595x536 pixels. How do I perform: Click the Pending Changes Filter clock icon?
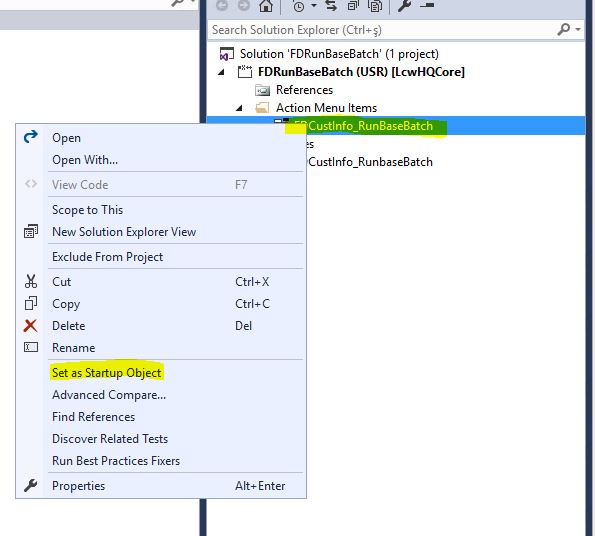pos(299,6)
